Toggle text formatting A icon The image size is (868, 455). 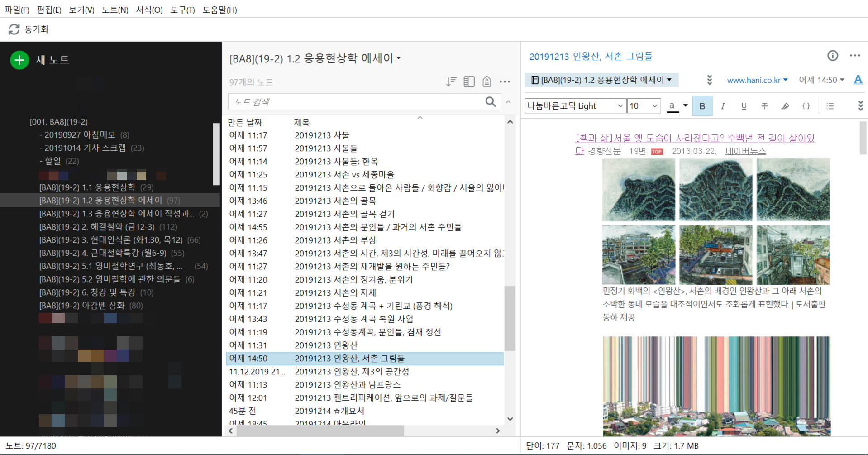(x=858, y=80)
